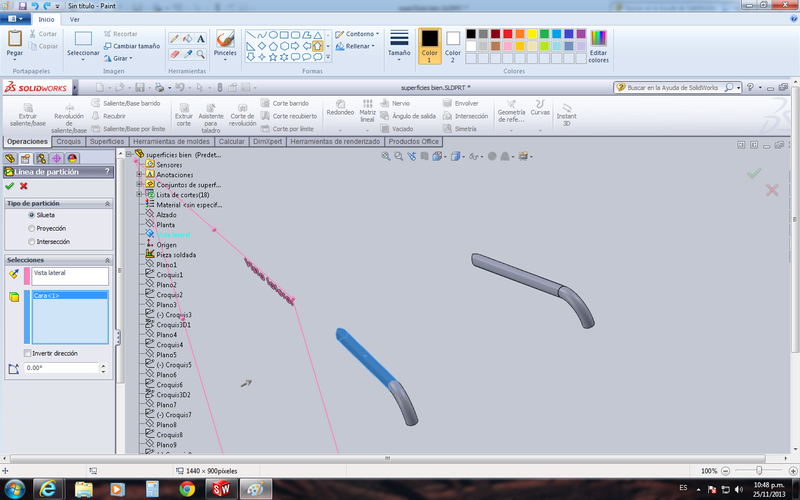Screen dimensions: 800x500
Task: Select the Eraser tool in Paint
Action: point(174,54)
